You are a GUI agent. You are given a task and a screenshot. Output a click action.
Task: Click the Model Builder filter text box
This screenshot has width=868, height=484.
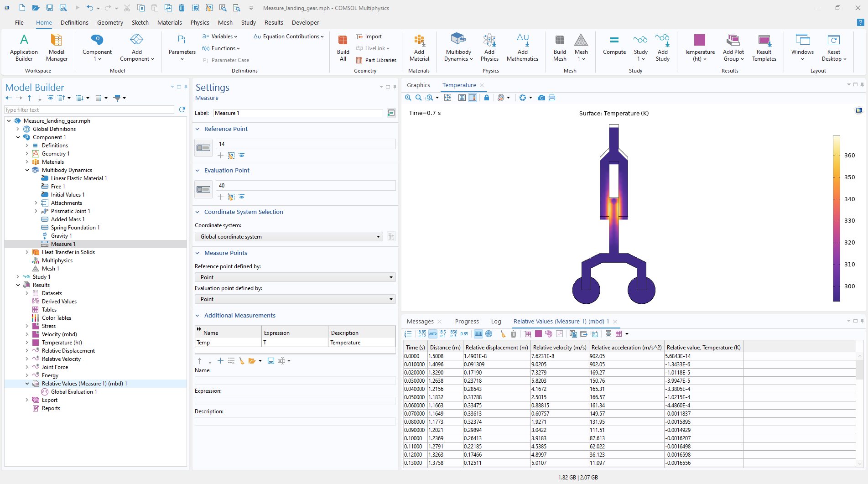point(89,110)
